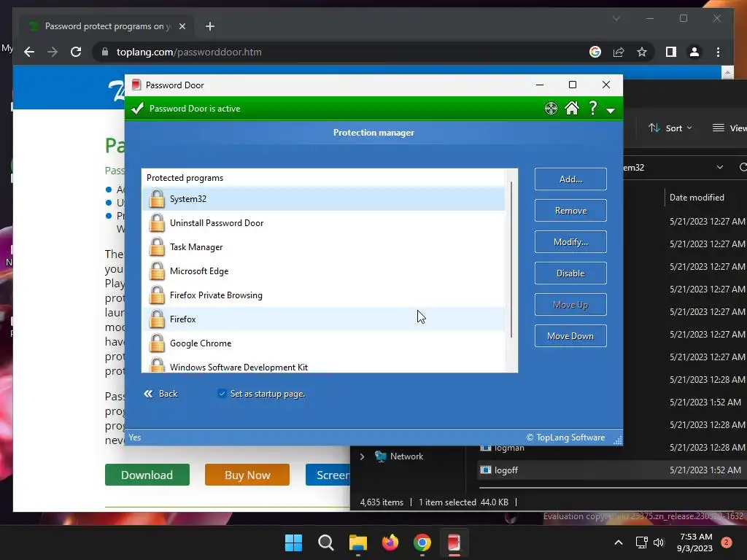
Task: Click the lock icon beside Google Chrome
Action: point(157,343)
